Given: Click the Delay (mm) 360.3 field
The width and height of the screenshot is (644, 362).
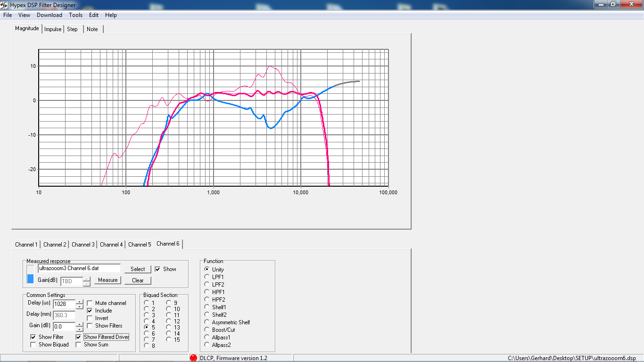Looking at the screenshot, I should click(64, 315).
